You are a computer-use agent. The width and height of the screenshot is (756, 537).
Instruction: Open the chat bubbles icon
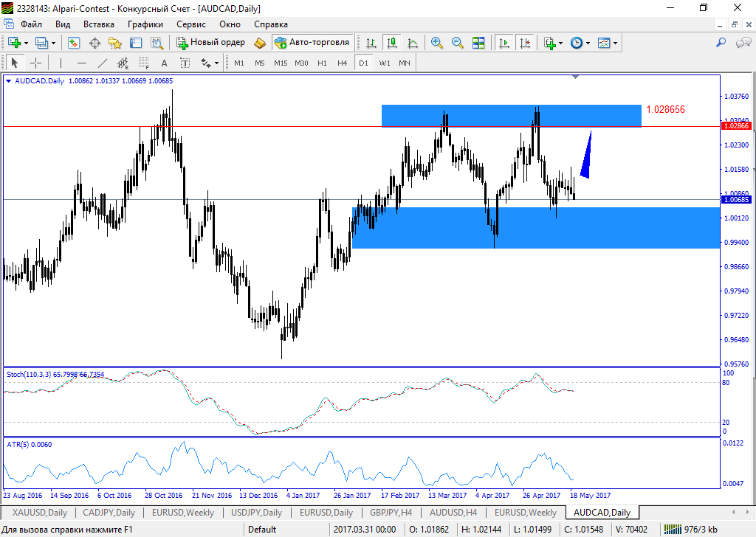tap(743, 43)
